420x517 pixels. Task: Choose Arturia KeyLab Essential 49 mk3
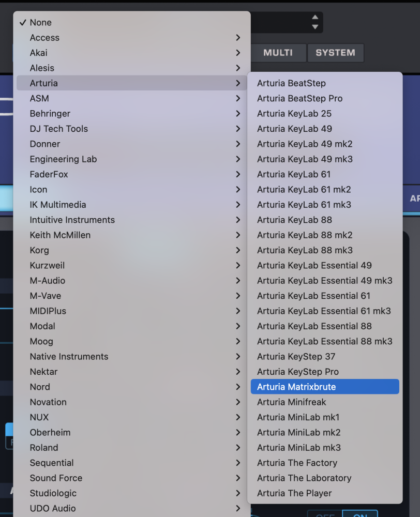coord(325,281)
